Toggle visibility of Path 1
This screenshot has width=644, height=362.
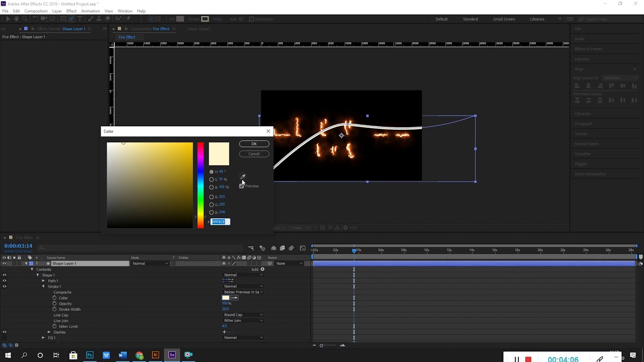pyautogui.click(x=5, y=281)
